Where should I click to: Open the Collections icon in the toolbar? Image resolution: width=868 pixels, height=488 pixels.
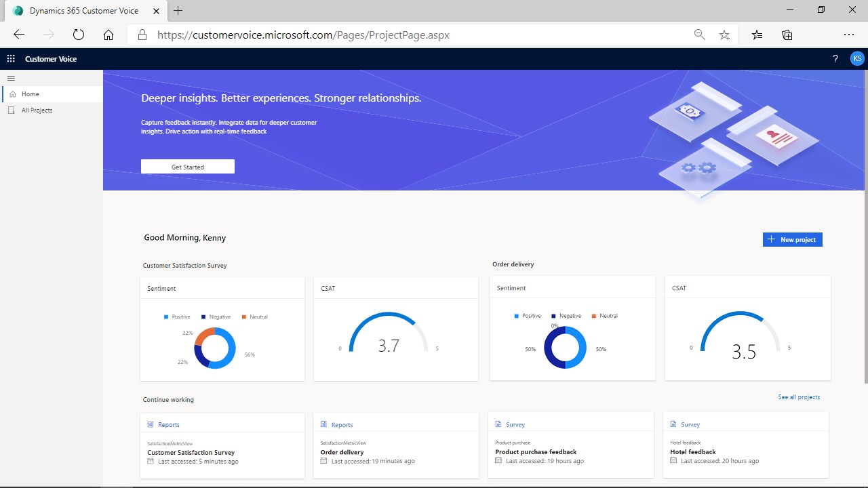click(787, 35)
